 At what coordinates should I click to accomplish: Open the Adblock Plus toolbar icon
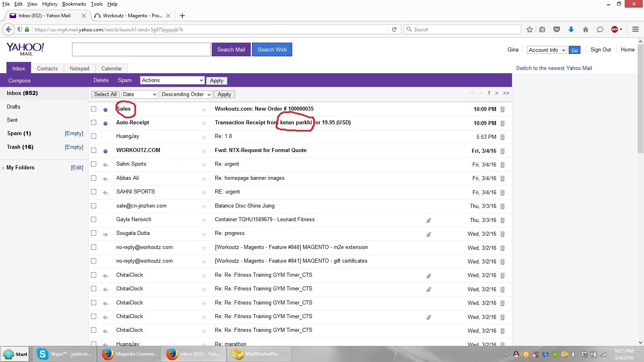(615, 29)
